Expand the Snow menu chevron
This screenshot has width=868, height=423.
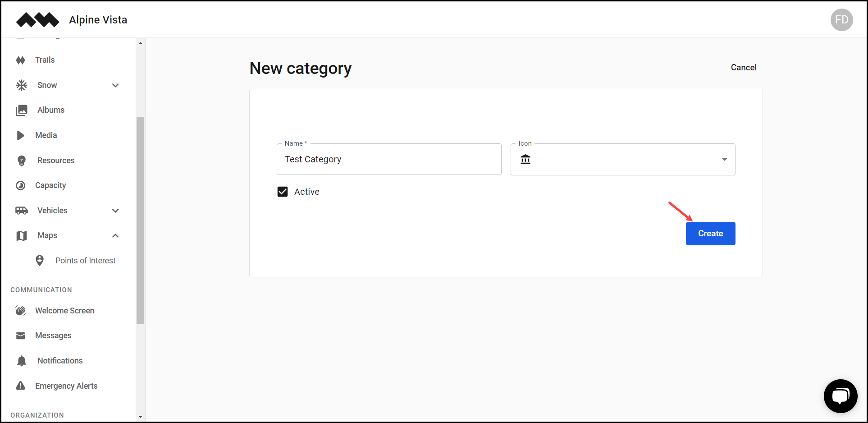[115, 85]
